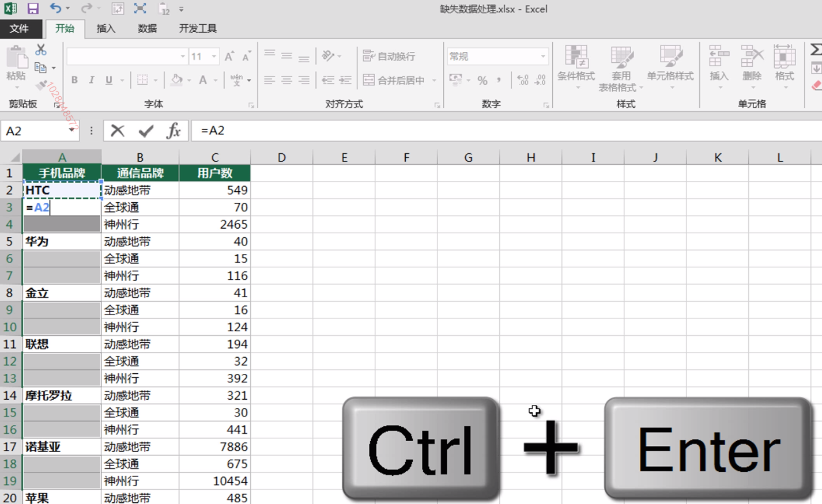
Task: Toggle wrap text (自动换行)
Action: coord(389,56)
